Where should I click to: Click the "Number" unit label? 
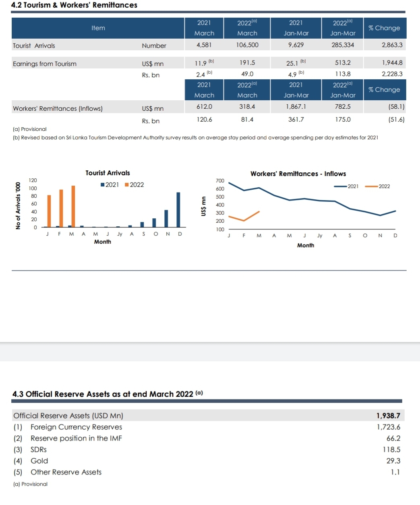[154, 46]
